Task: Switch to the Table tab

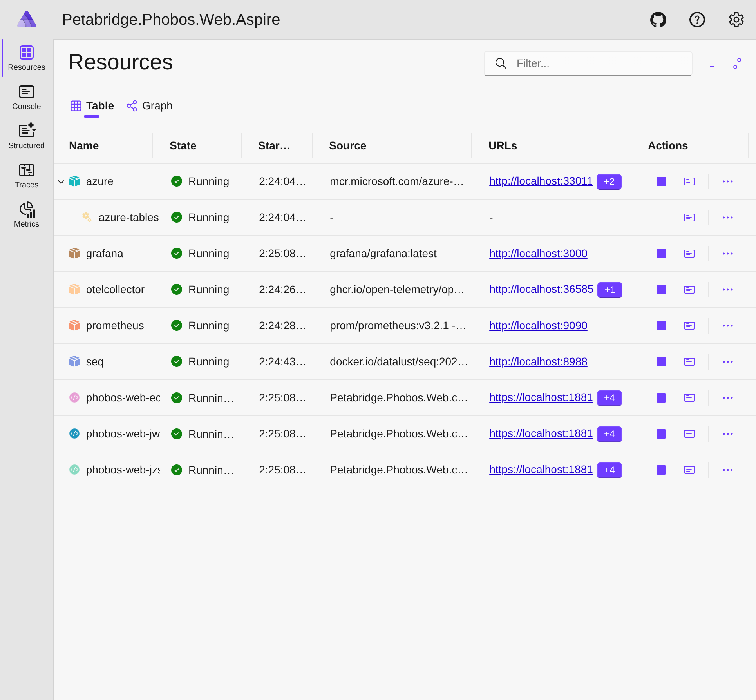Action: (92, 106)
